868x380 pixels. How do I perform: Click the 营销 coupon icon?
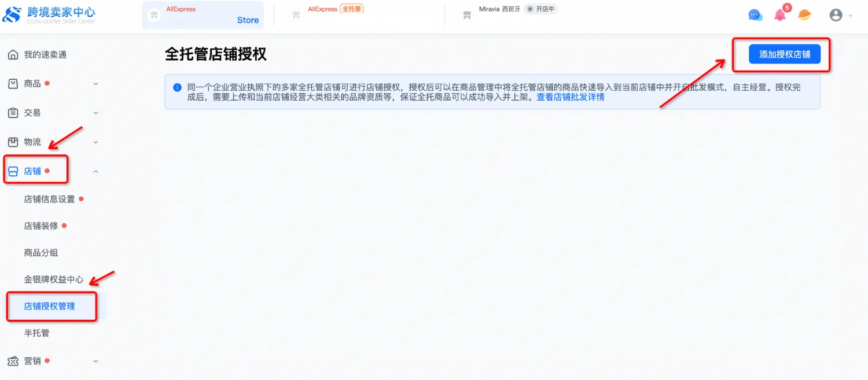click(13, 361)
